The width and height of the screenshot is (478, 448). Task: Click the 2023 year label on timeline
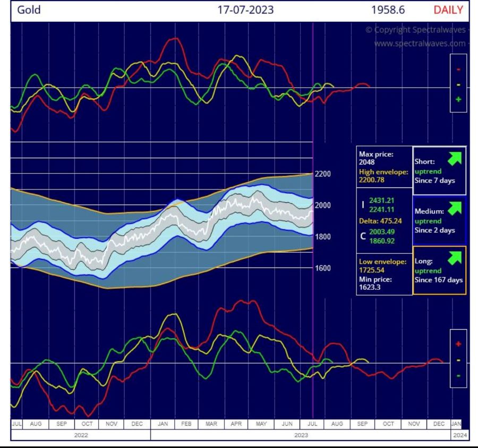pyautogui.click(x=301, y=435)
